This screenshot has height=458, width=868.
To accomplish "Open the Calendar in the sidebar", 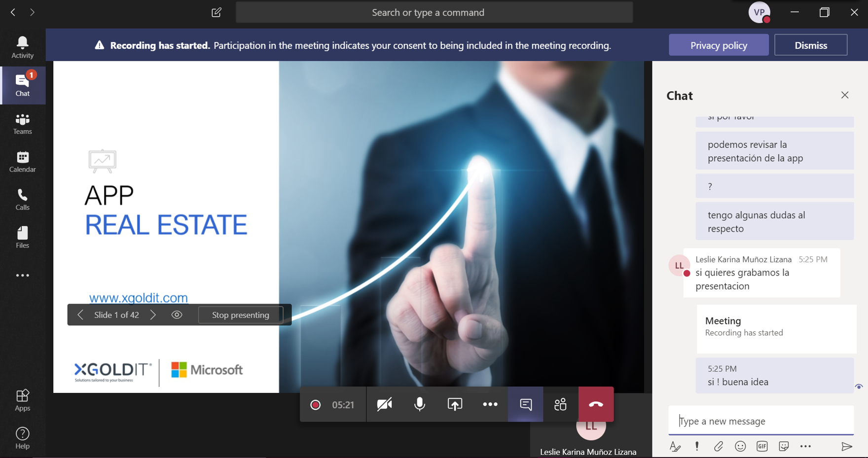I will 23,162.
